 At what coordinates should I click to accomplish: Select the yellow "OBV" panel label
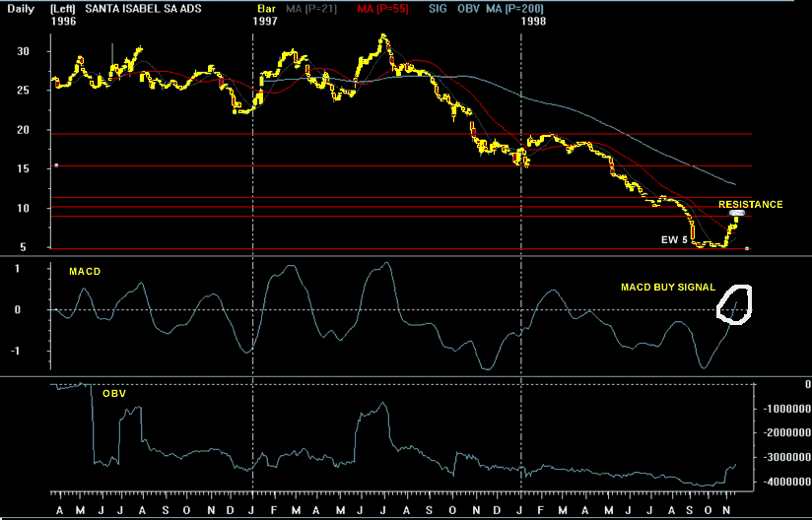114,394
